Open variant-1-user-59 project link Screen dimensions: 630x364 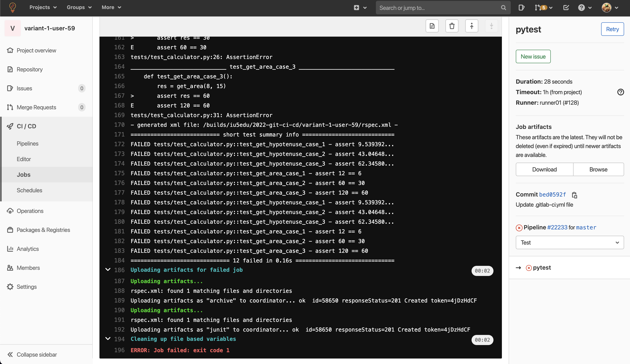pyautogui.click(x=50, y=28)
